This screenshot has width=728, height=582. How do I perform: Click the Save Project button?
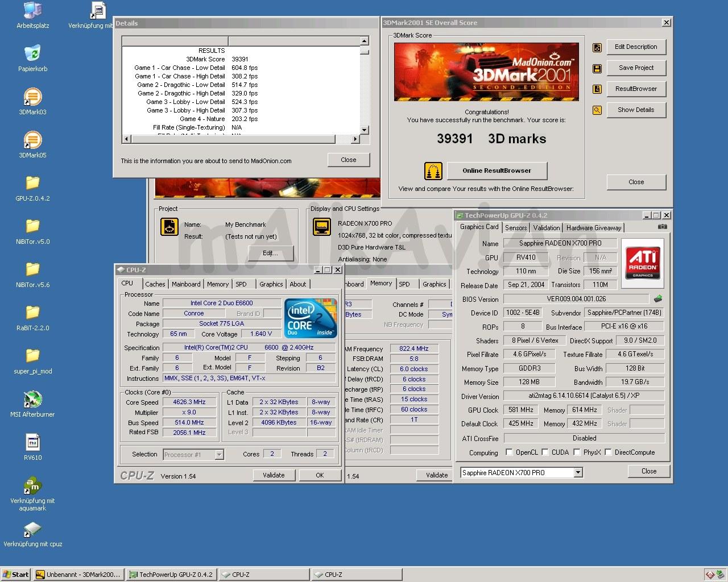tap(636, 68)
